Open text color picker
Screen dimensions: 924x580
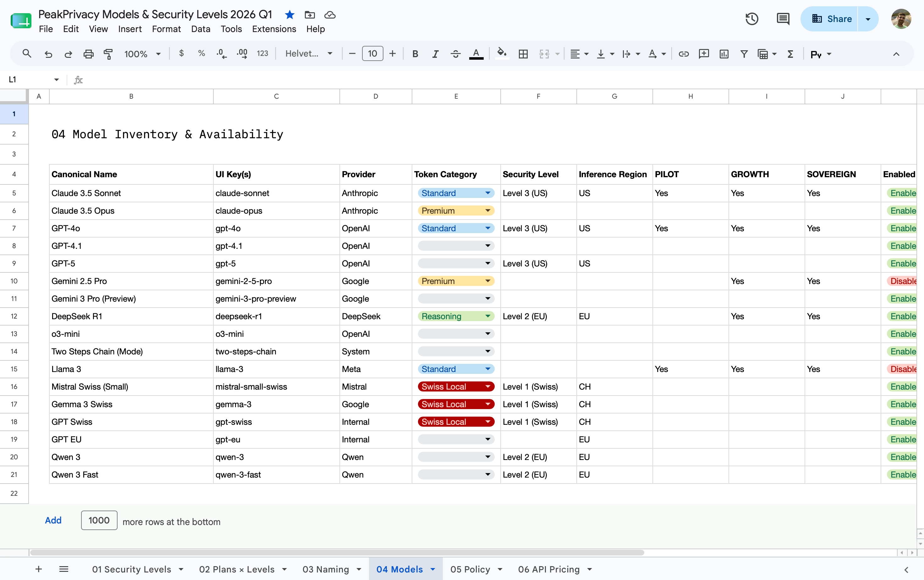[476, 54]
